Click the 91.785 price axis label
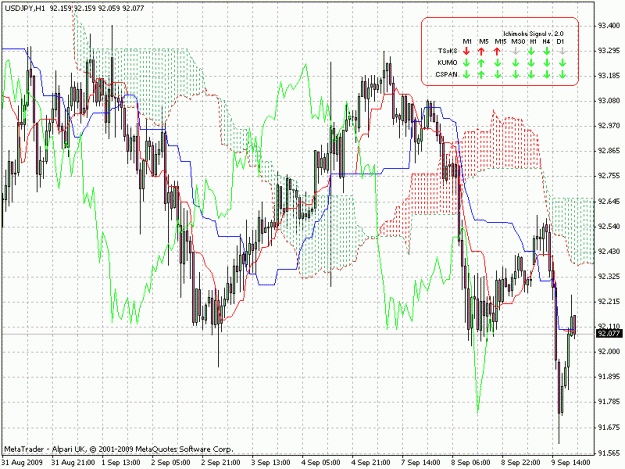625x469 pixels. click(609, 402)
